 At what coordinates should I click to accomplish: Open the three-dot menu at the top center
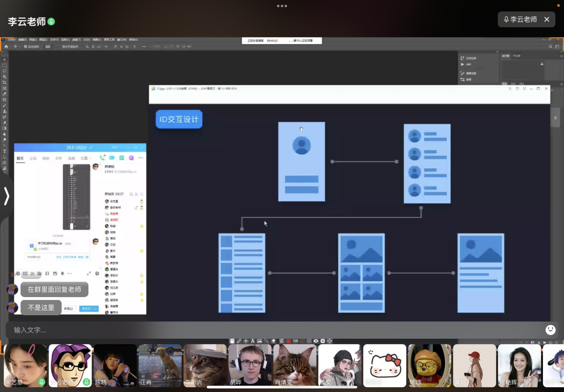point(282,6)
